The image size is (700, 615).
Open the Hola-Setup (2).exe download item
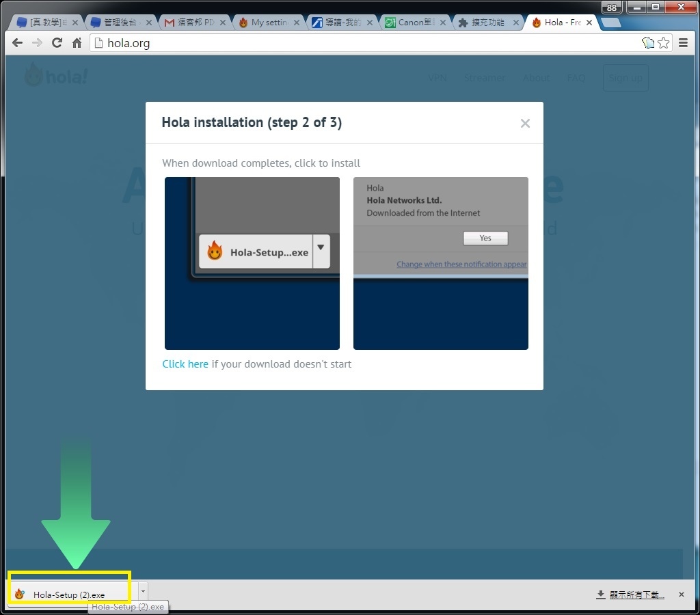pyautogui.click(x=74, y=594)
